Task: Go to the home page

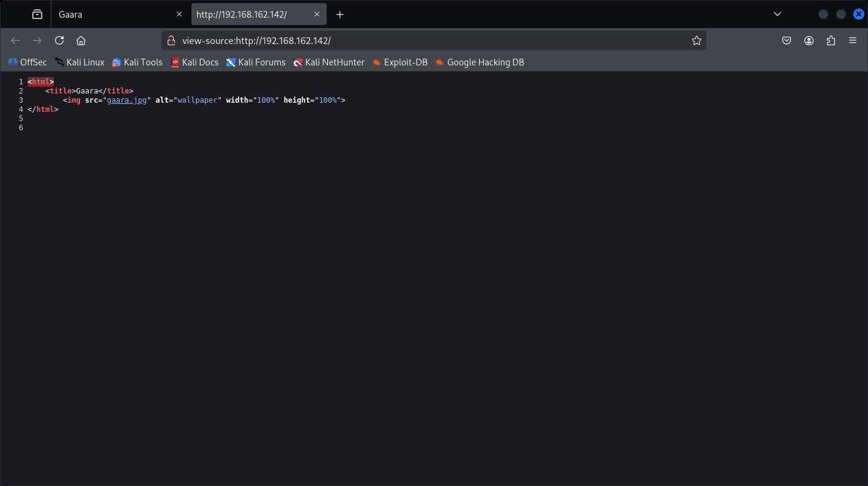Action: click(x=81, y=40)
